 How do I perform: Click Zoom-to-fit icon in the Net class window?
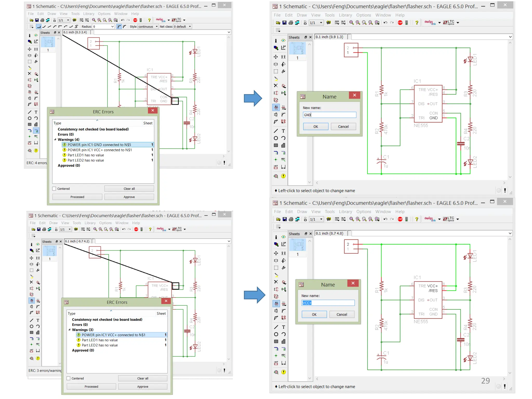(x=94, y=20)
